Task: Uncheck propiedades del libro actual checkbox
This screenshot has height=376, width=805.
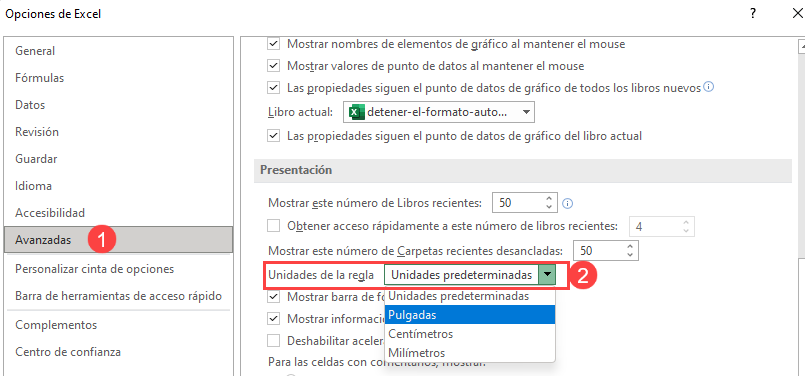Action: click(x=274, y=136)
